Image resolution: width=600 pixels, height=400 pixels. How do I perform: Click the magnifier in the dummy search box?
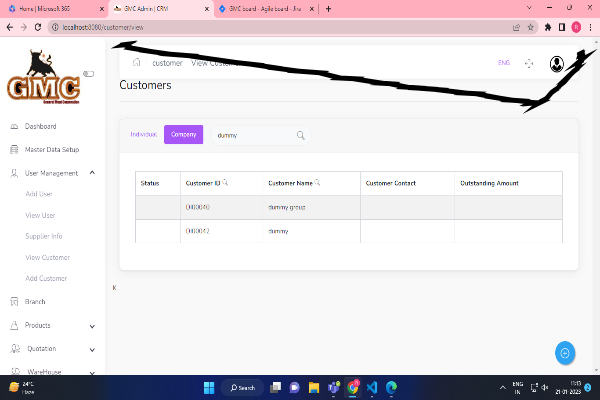pyautogui.click(x=300, y=135)
